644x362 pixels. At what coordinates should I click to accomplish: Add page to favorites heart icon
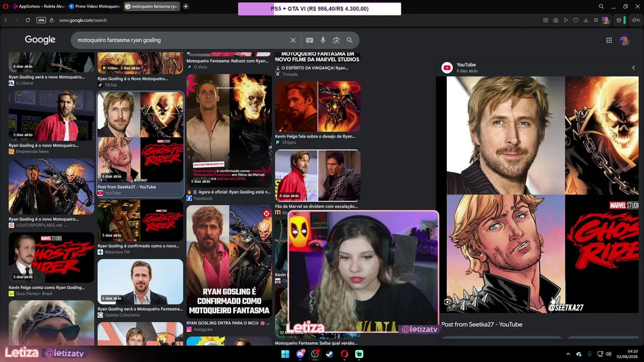click(576, 20)
